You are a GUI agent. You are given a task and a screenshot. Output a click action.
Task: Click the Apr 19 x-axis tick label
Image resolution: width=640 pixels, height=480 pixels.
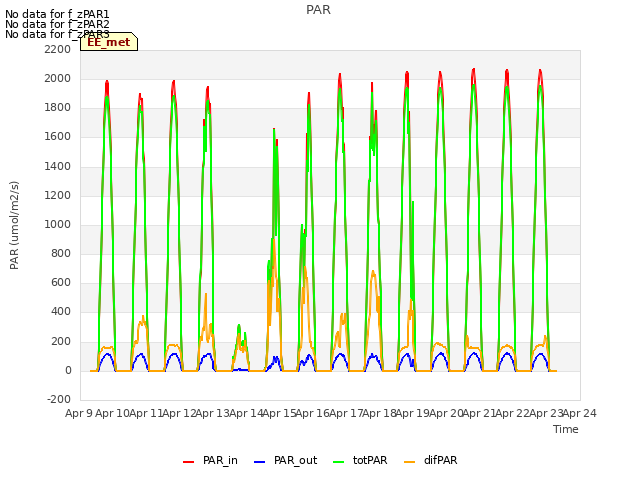point(413,413)
